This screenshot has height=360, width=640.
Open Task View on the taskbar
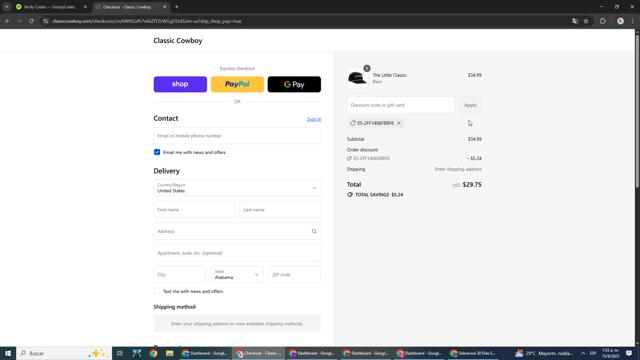click(120, 353)
